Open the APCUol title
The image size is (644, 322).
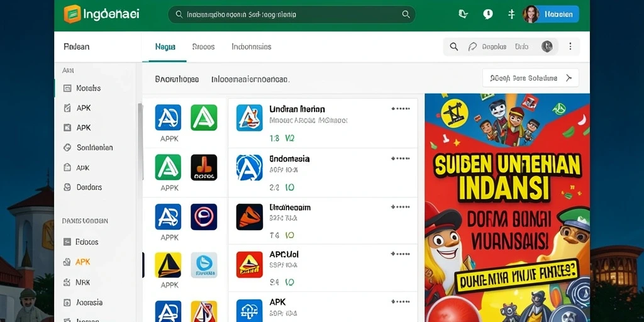[x=284, y=255]
